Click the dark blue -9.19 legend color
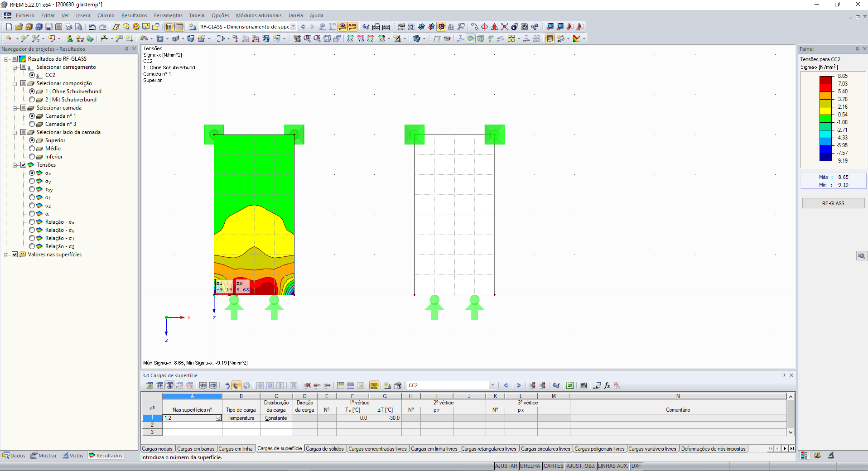Image resolution: width=868 pixels, height=471 pixels. [x=826, y=157]
